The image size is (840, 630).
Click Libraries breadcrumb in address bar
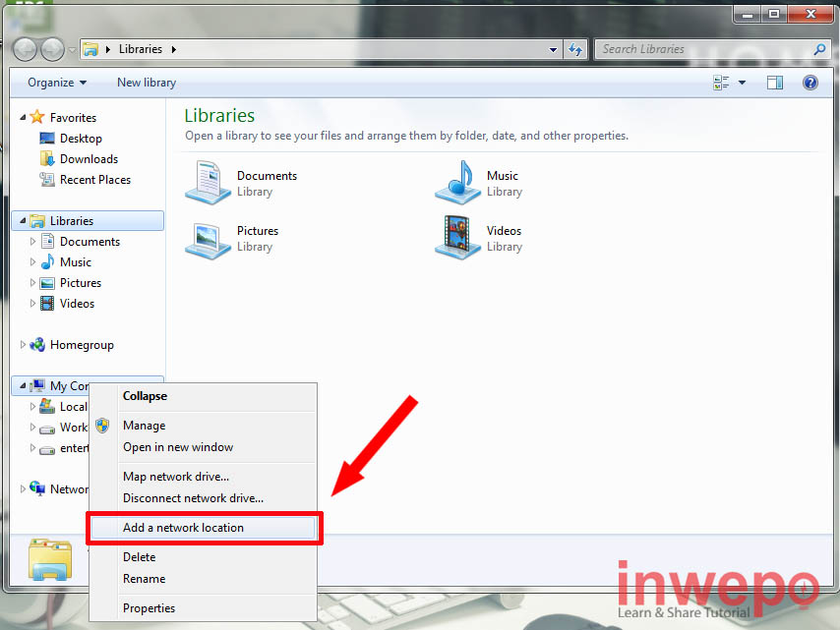point(141,49)
